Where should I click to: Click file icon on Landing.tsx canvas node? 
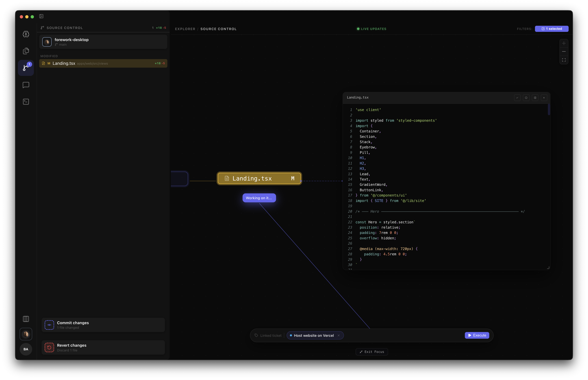tap(227, 178)
